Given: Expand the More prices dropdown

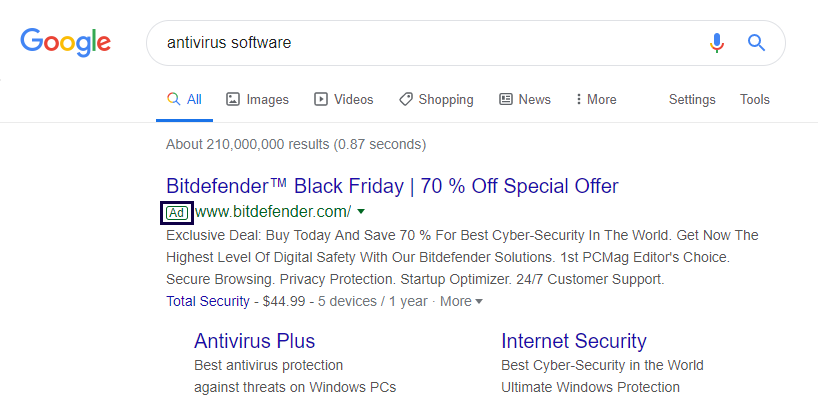Looking at the screenshot, I should click(461, 301).
